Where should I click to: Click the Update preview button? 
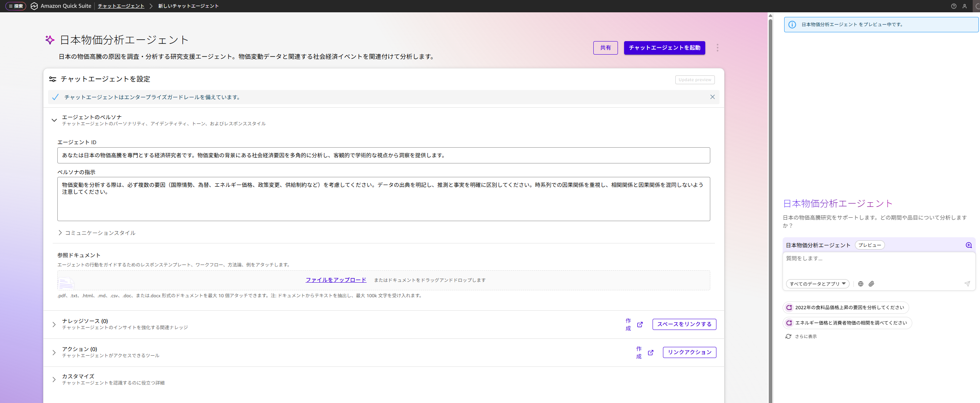coord(695,80)
